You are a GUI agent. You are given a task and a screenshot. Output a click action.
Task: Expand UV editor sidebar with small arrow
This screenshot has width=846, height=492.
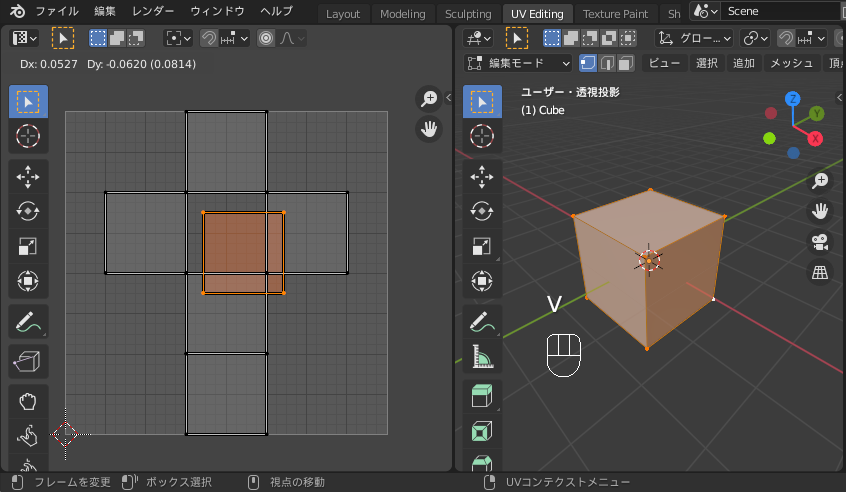click(448, 98)
